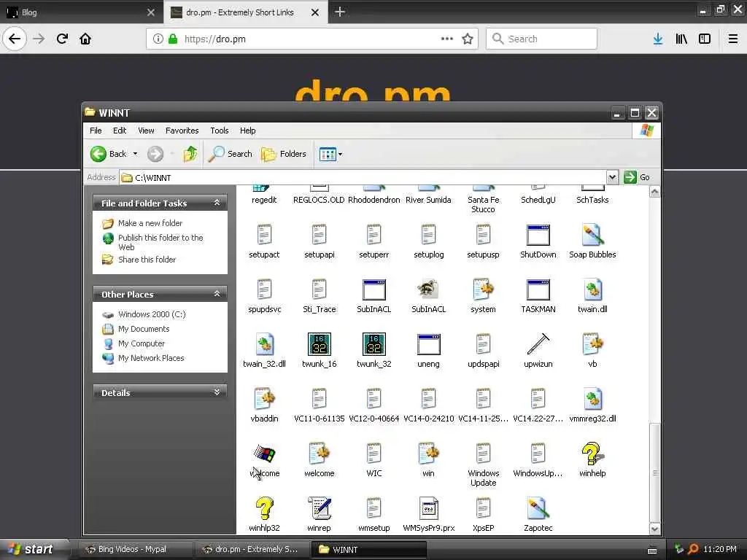Click the Up folder toolbar icon
The height and width of the screenshot is (560, 747).
[190, 154]
